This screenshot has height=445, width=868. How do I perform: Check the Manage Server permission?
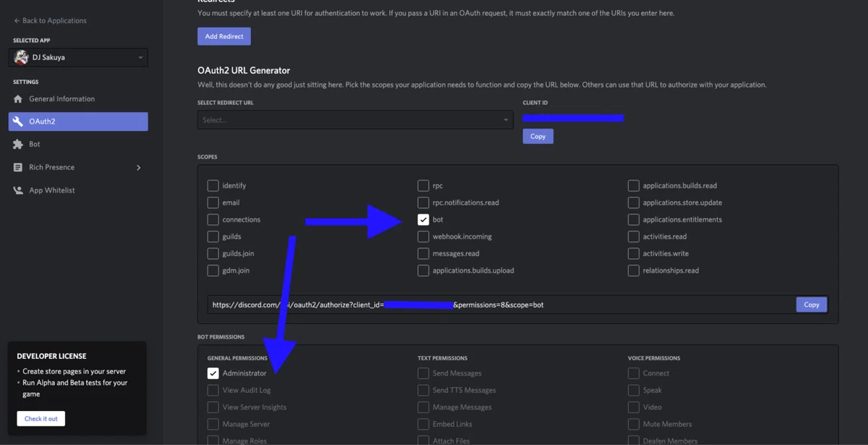click(213, 424)
